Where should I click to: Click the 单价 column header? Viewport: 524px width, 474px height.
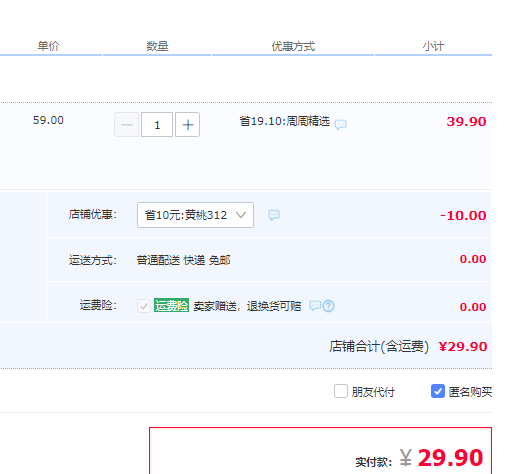[48, 46]
